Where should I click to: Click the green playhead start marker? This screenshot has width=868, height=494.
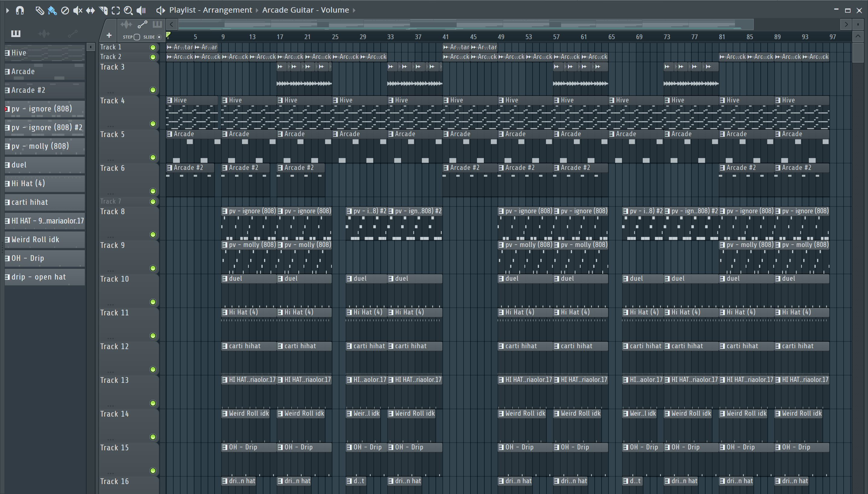tap(168, 35)
